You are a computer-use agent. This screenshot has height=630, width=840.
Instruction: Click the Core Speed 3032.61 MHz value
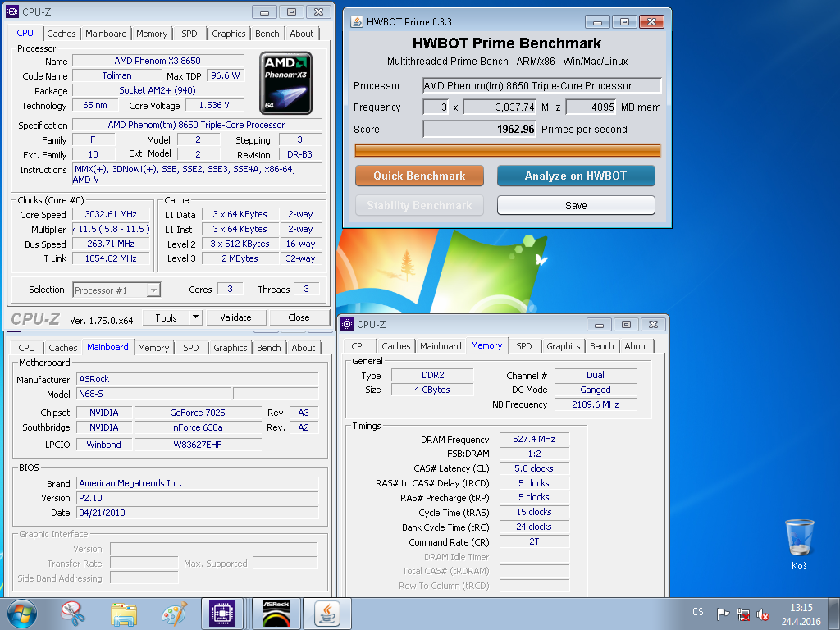(111, 214)
